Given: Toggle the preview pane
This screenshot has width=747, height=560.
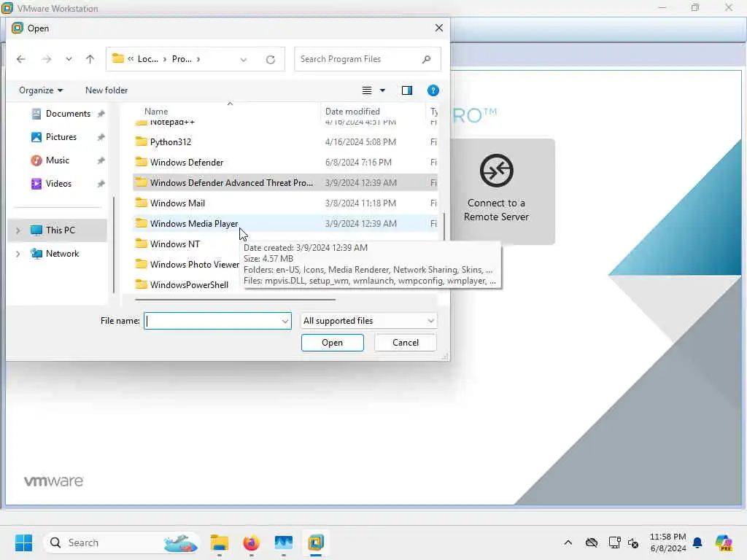Looking at the screenshot, I should click(x=407, y=90).
